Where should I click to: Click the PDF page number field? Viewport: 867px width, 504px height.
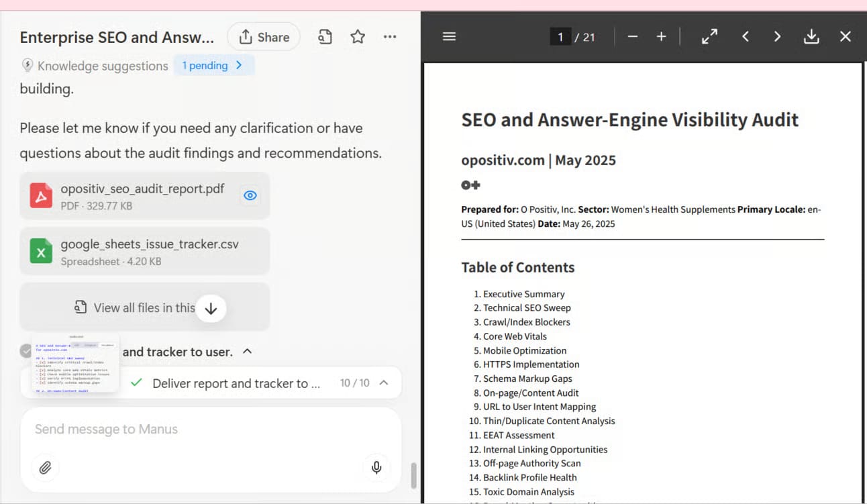560,37
